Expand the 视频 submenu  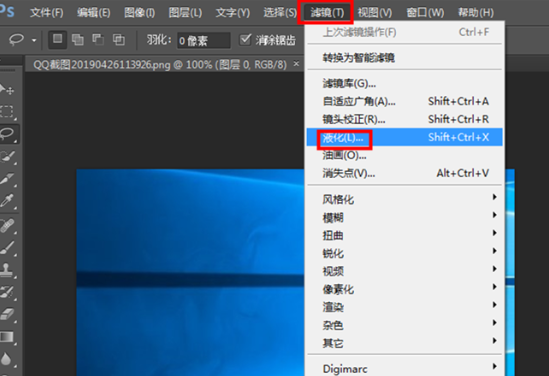(404, 271)
